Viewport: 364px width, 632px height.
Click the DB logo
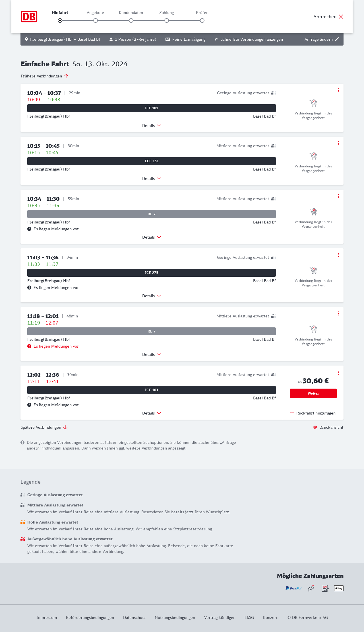coord(29,17)
